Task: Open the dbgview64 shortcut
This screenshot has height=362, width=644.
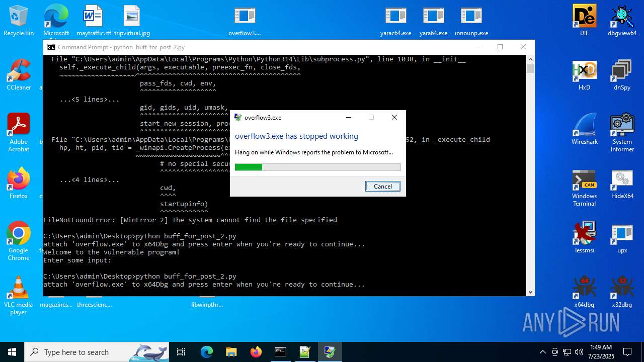Action: point(622,21)
